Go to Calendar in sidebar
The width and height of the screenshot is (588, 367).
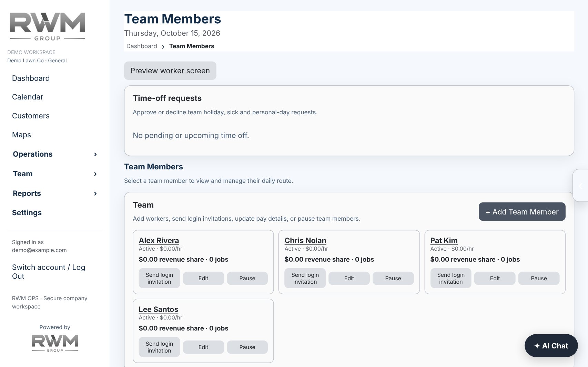(x=28, y=97)
